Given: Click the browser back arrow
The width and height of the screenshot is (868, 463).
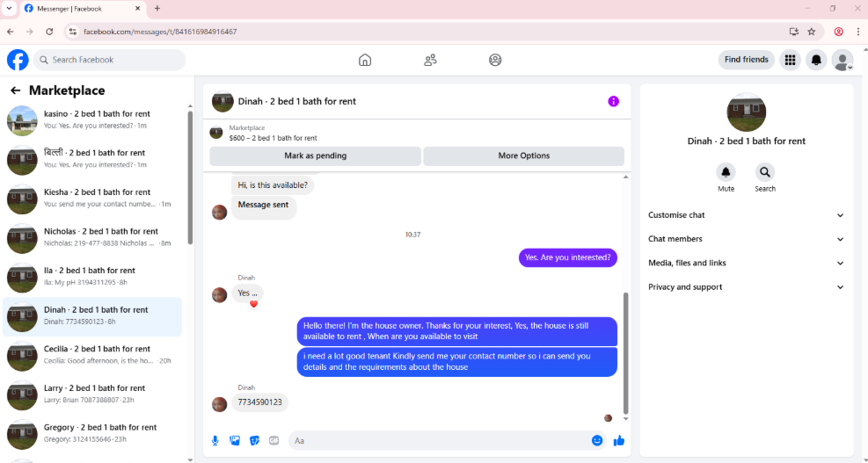Looking at the screenshot, I should click(x=10, y=32).
